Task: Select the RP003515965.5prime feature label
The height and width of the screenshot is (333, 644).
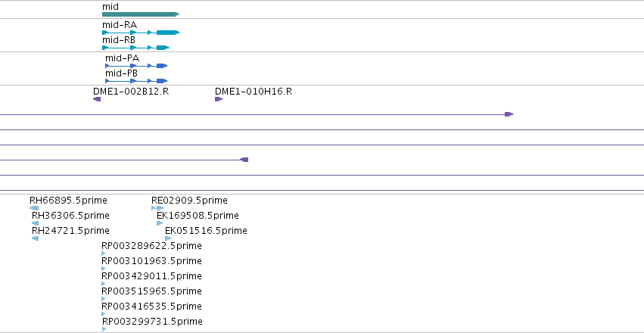Action: click(x=151, y=291)
